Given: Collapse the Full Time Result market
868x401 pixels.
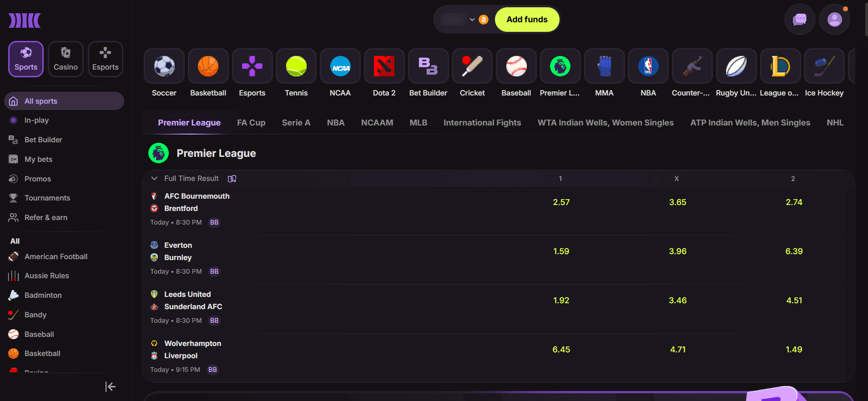Looking at the screenshot, I should click(154, 179).
